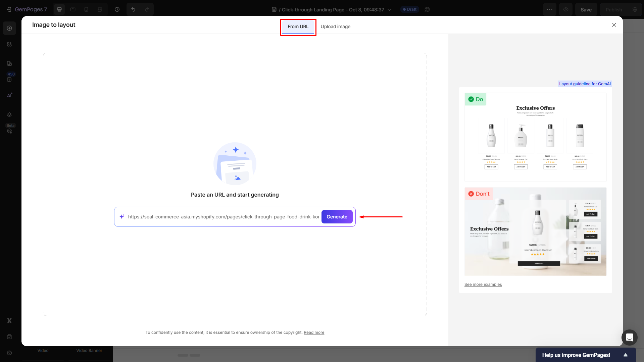Viewport: 644px width, 362px height.
Task: Click the Publish button
Action: tap(614, 9)
